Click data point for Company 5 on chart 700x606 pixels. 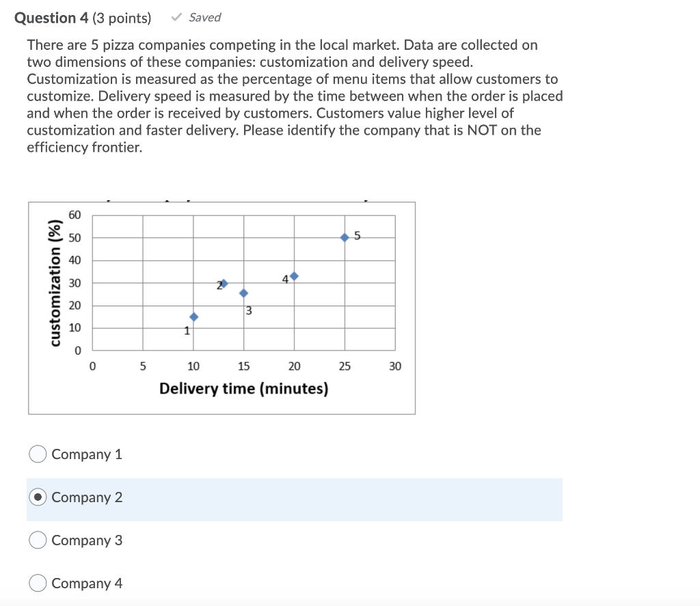coord(345,237)
